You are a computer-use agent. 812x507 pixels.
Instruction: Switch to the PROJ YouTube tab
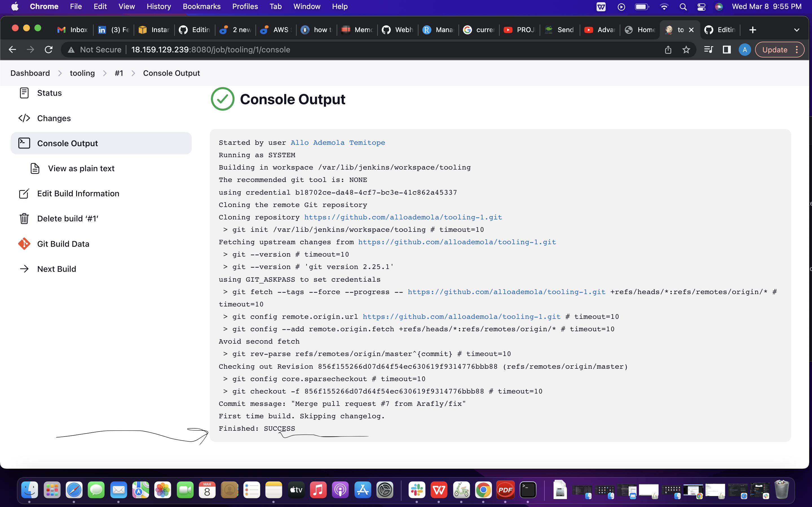[x=519, y=30]
